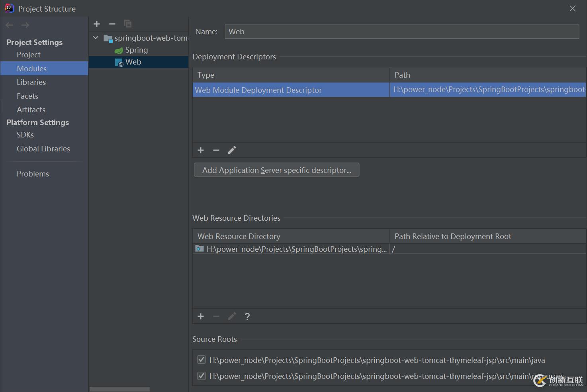Open help for web resource directories
This screenshot has width=587, height=392.
pos(247,316)
